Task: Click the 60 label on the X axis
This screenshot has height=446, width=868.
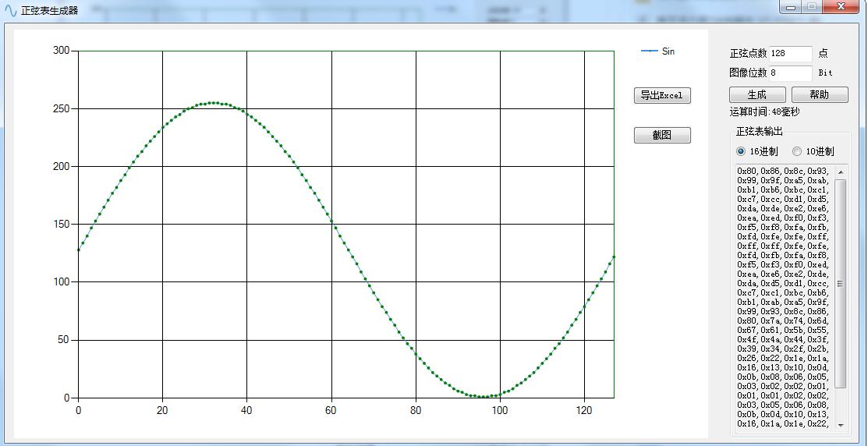Action: pyautogui.click(x=331, y=411)
